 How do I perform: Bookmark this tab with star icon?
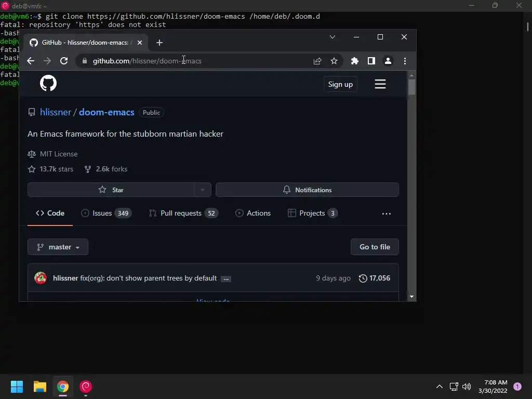(334, 61)
